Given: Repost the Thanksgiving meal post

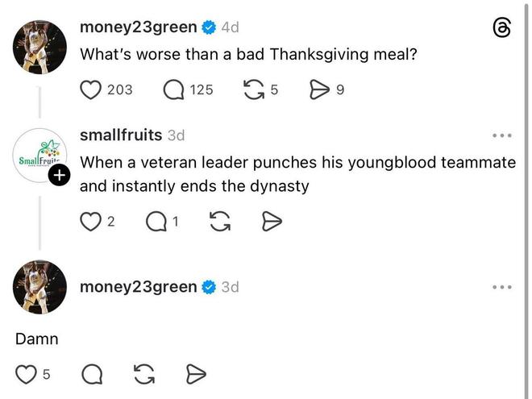Looking at the screenshot, I should point(253,89).
